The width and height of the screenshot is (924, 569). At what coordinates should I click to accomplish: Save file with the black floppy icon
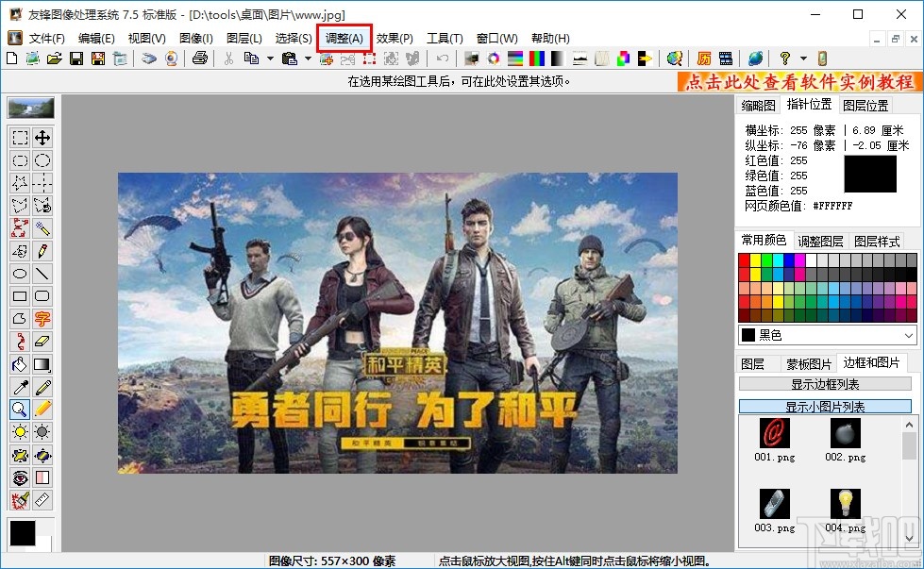click(x=76, y=59)
